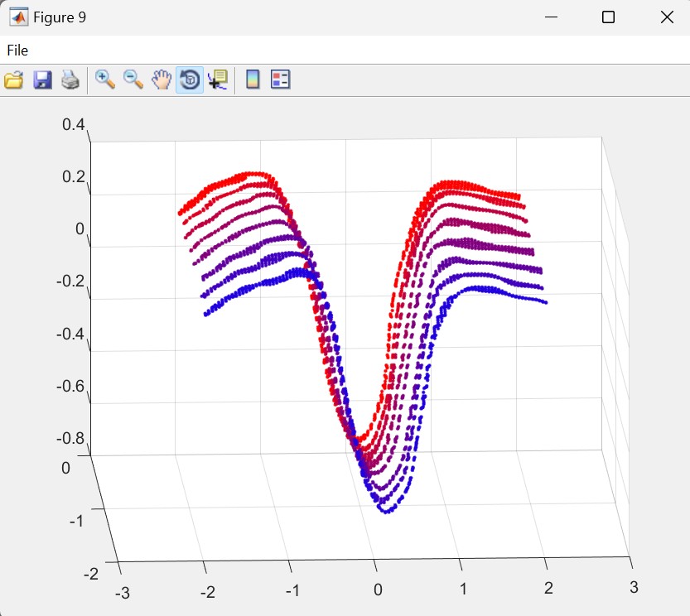
Task: Close the Figure 9 window
Action: pyautogui.click(x=667, y=17)
